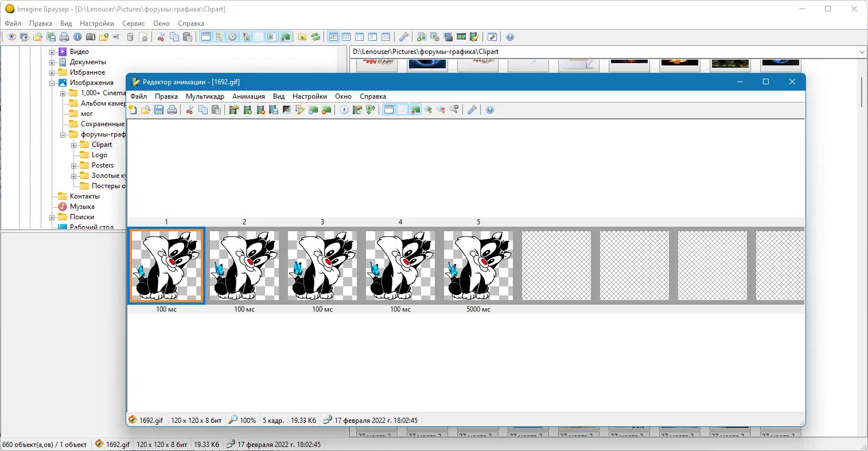Click the delete frame icon with orange minus

(261, 110)
